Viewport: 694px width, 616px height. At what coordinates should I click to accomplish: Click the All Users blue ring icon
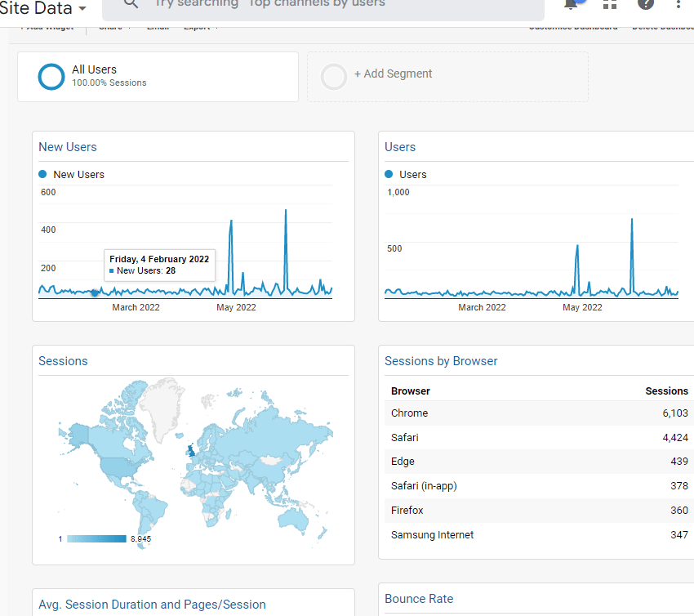point(51,77)
